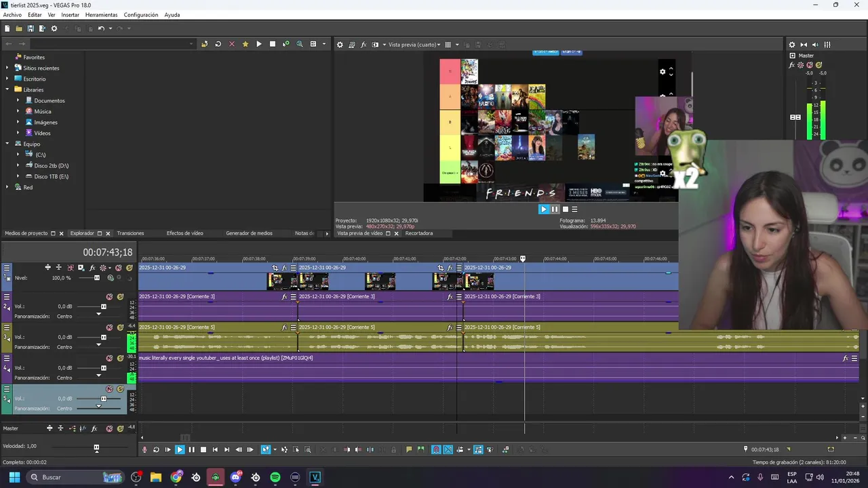Insert a marker with yellow flag icon

tap(409, 449)
